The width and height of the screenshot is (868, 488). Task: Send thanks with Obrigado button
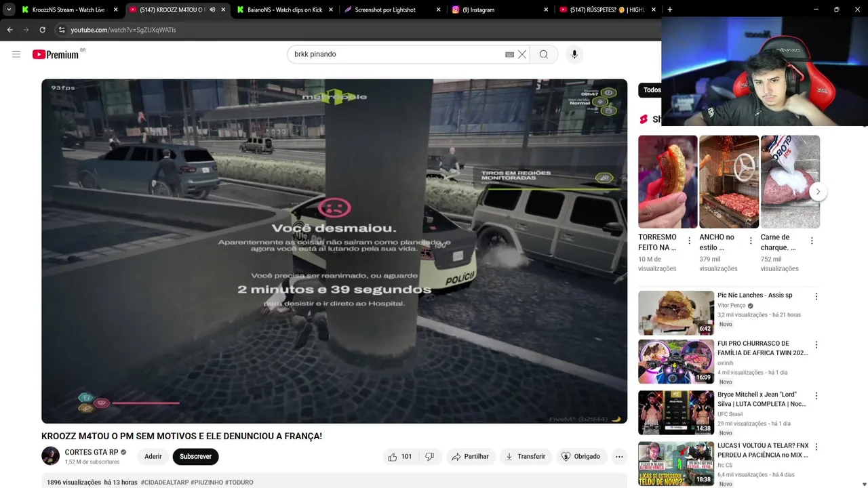pos(580,456)
